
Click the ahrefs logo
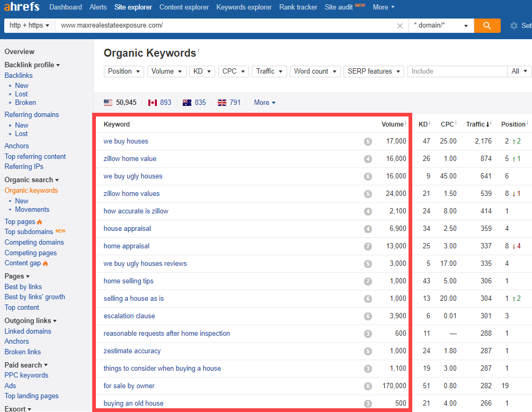pos(22,6)
